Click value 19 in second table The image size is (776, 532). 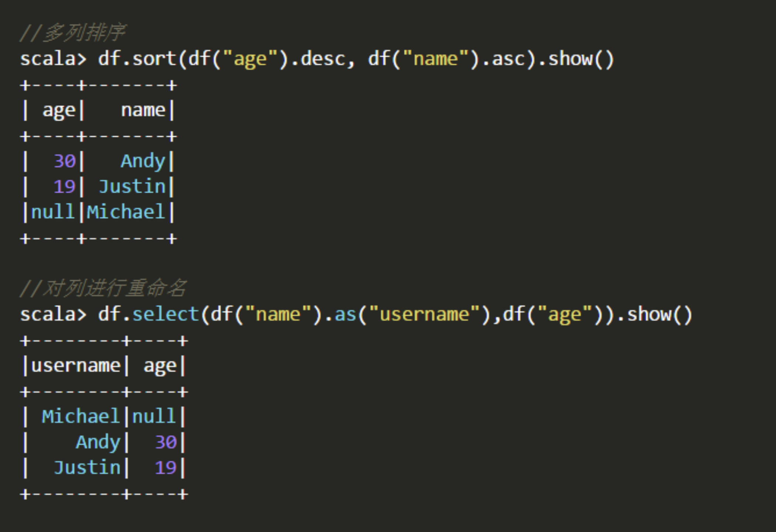pyautogui.click(x=166, y=468)
